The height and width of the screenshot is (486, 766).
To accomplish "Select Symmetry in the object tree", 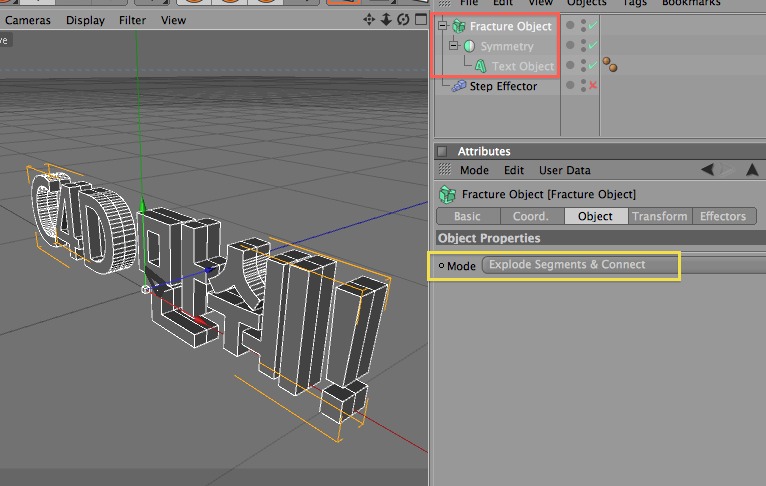I will 507,46.
